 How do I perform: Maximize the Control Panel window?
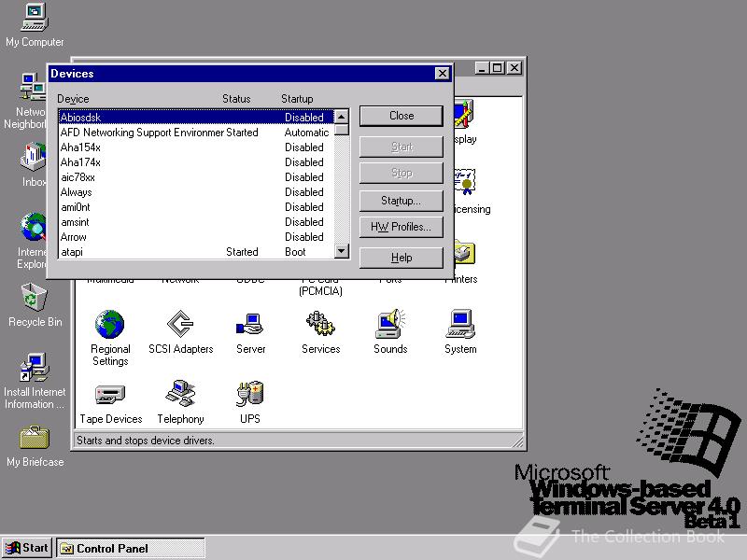coord(497,68)
